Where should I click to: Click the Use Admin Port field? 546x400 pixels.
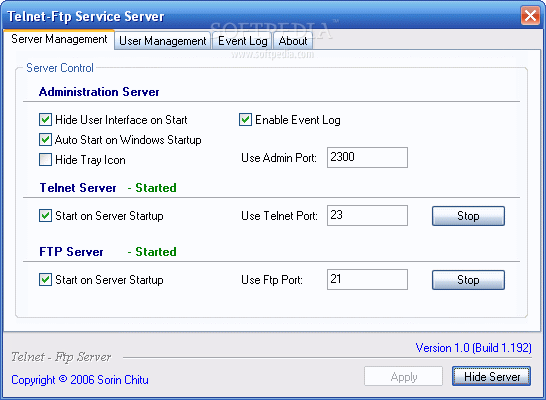(x=367, y=157)
